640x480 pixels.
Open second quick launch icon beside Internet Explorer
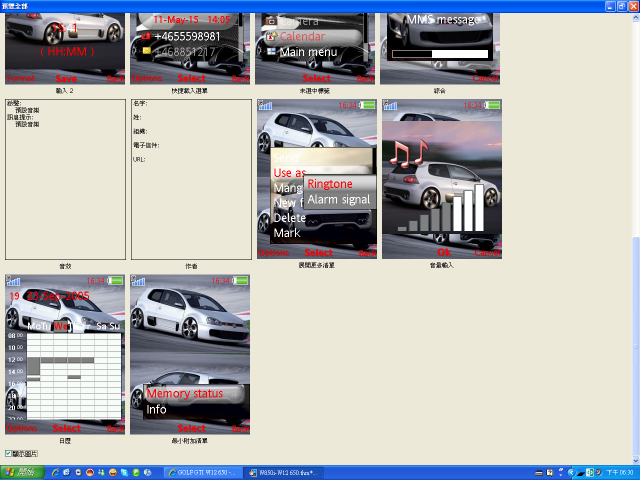[x=67, y=473]
